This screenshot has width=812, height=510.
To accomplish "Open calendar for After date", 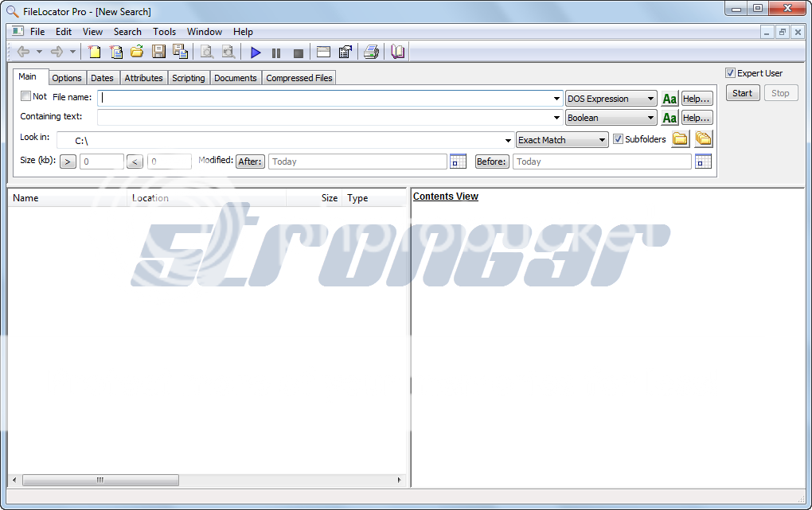I will tap(458, 162).
